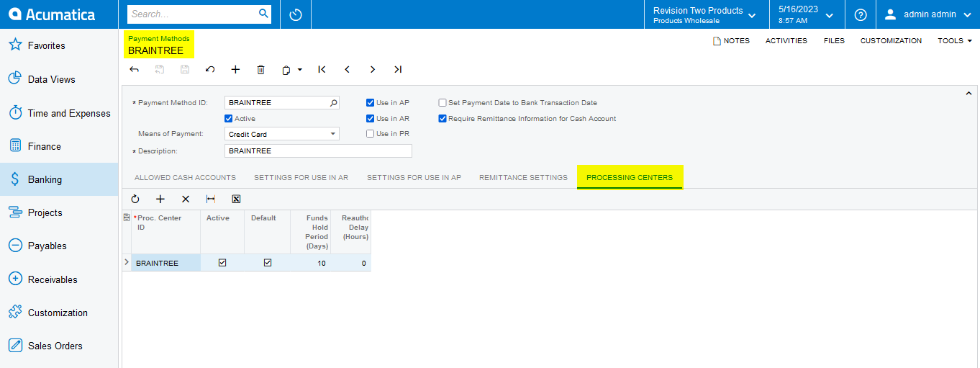Refresh the processing centers grid

[135, 199]
